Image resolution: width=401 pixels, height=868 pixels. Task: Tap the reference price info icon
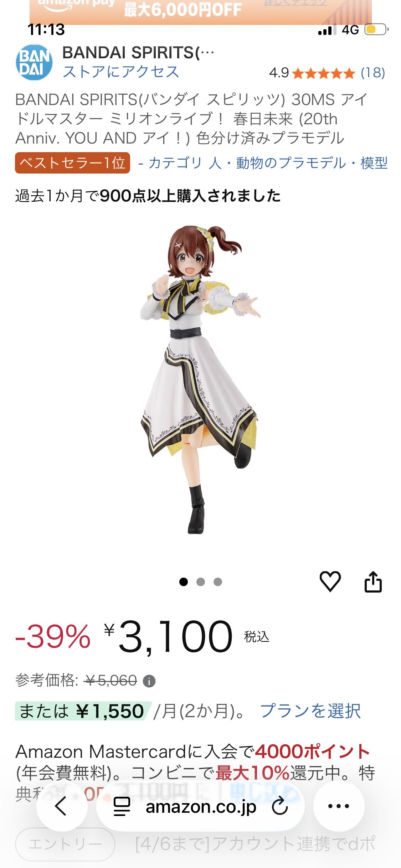pyautogui.click(x=149, y=681)
